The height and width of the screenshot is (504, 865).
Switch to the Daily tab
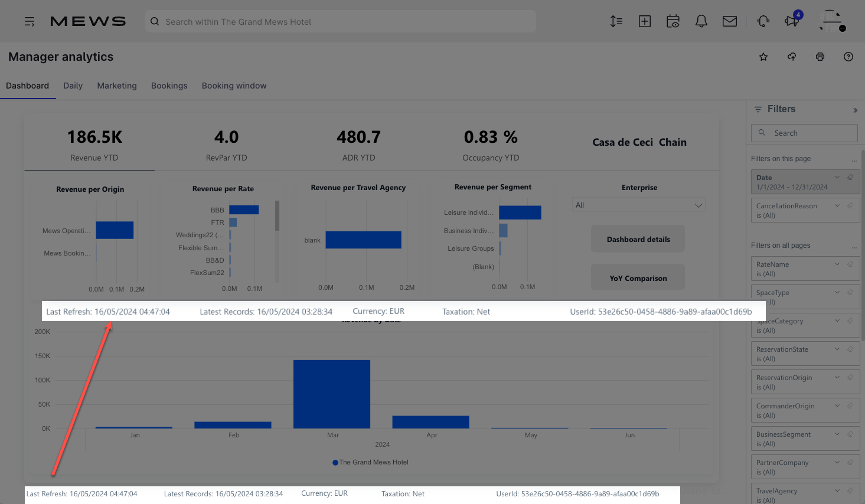[x=73, y=86]
